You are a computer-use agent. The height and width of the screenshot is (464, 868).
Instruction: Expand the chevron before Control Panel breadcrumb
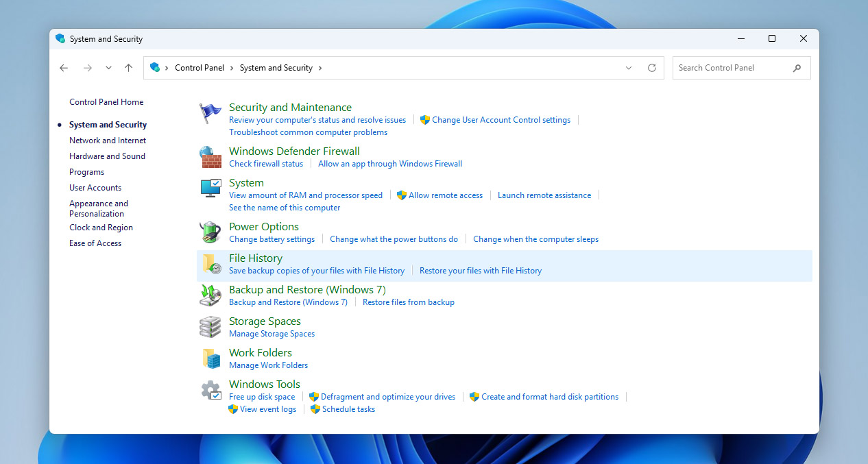point(167,68)
